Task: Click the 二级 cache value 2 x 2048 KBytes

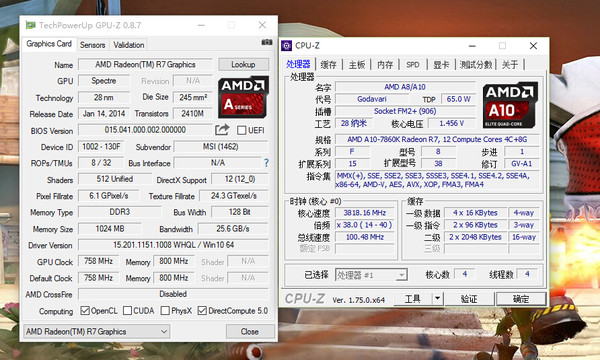Action: 475,237
